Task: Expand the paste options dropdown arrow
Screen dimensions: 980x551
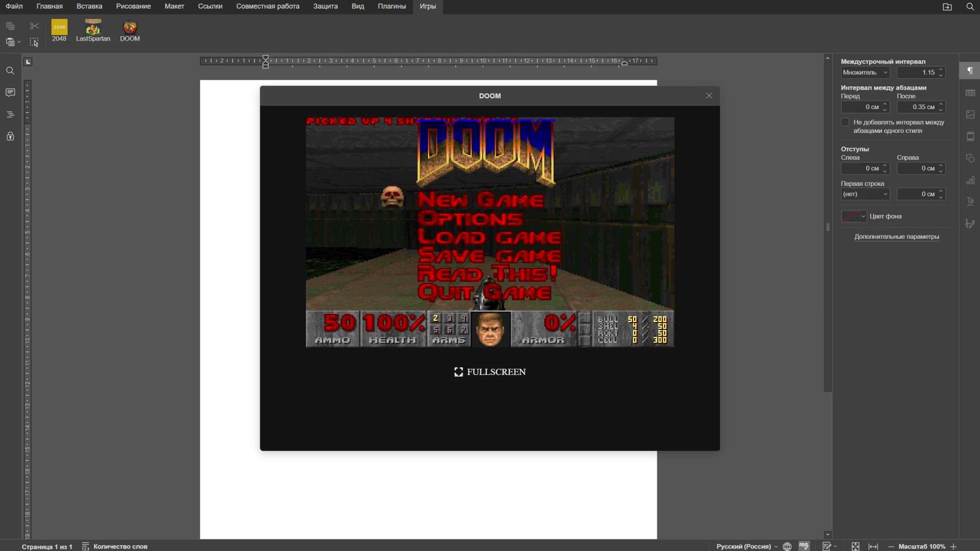Action: pyautogui.click(x=19, y=42)
